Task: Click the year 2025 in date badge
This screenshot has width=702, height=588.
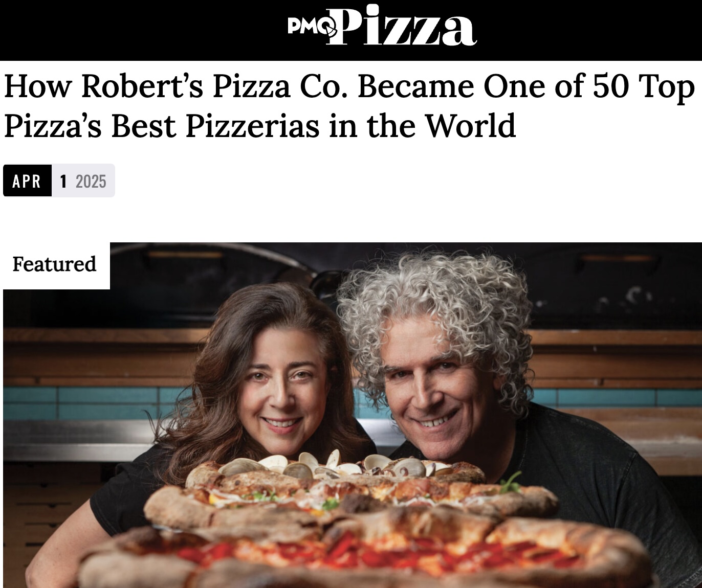Action: 91,181
